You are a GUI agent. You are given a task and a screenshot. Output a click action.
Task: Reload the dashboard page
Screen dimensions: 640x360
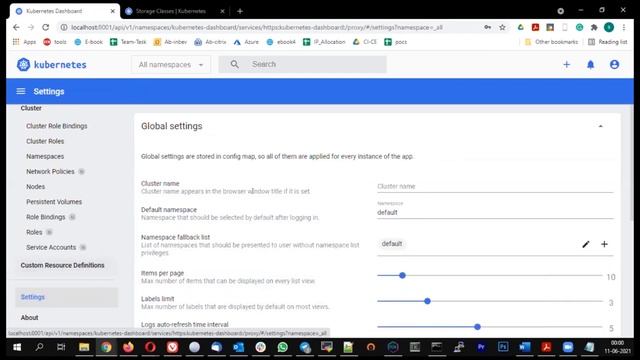[46, 27]
